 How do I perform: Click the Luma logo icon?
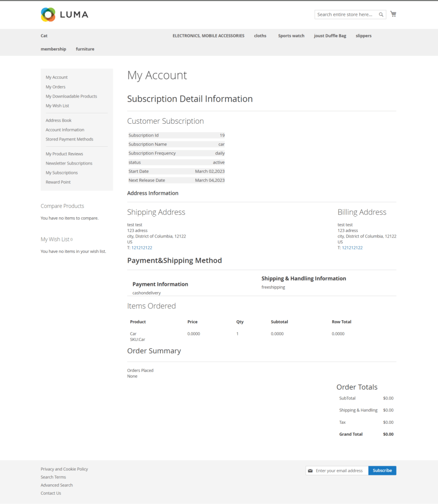pos(48,15)
